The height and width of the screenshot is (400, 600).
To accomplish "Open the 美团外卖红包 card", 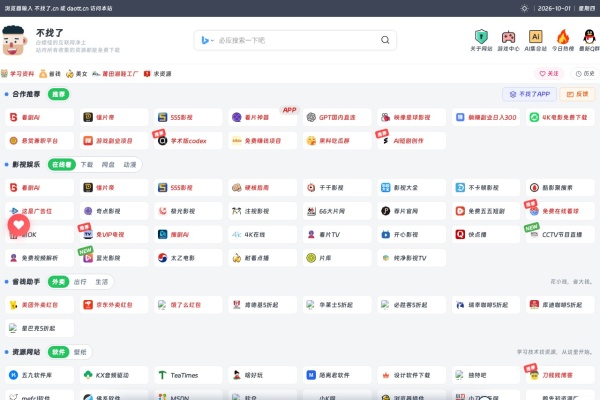I will 39,305.
